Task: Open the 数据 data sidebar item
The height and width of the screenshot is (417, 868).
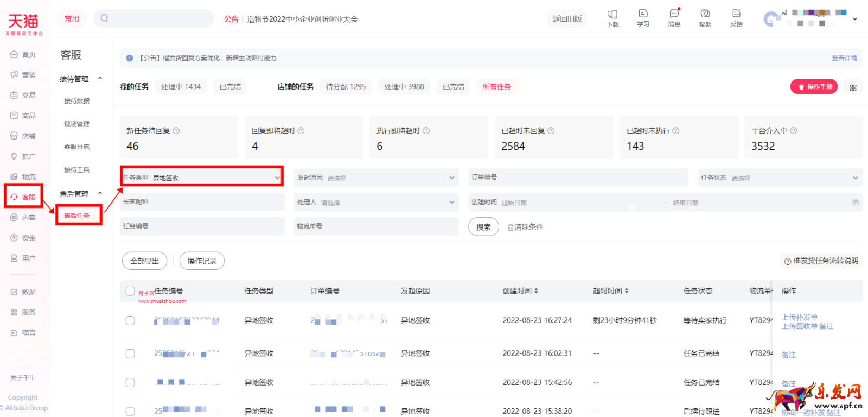Action: click(23, 292)
